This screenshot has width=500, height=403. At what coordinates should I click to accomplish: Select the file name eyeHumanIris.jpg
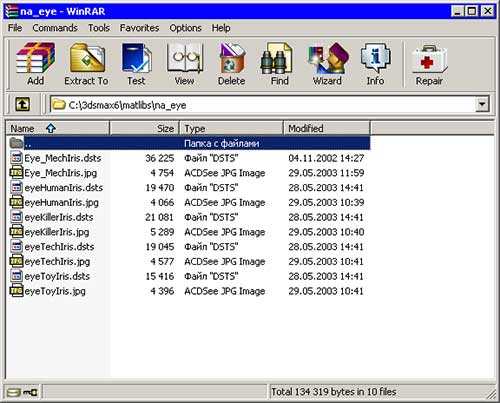[61, 202]
